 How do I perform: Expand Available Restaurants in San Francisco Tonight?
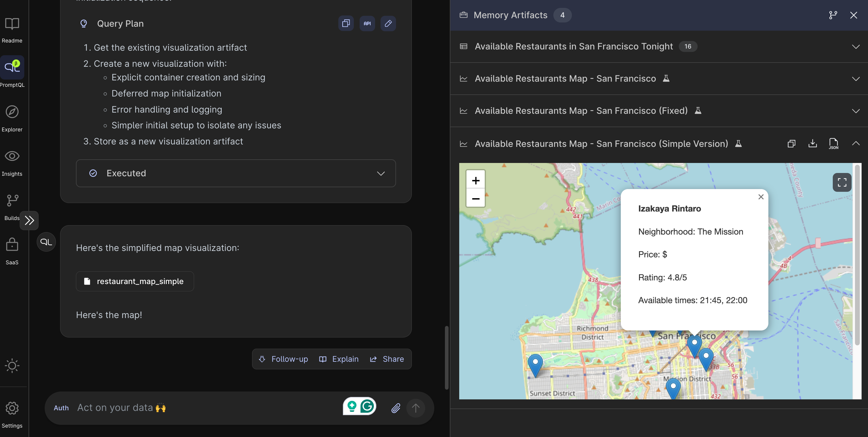(x=856, y=47)
